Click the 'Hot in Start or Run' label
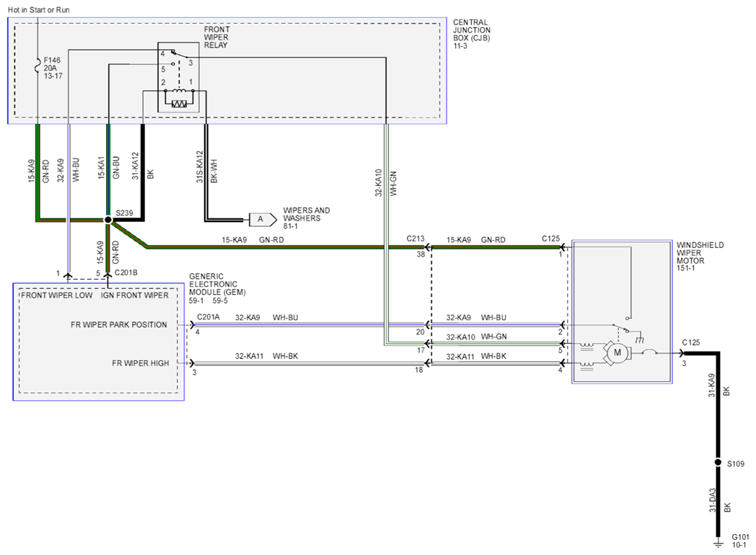Viewport: 756px width, 555px height. pos(38,9)
